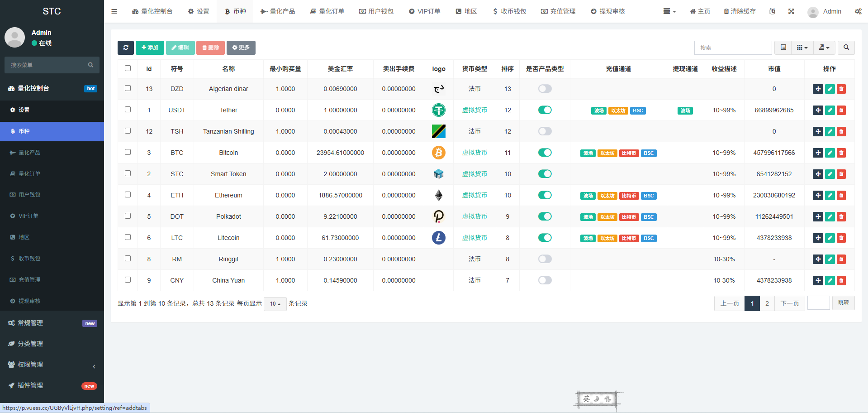
Task: Enable product type switch for Algerian dinar
Action: [545, 89]
